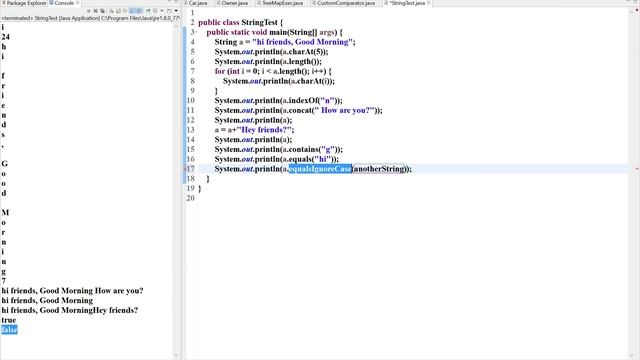Viewport: 640px width, 360px height.
Task: Click the '24' output line in Console
Action: pyautogui.click(x=5, y=37)
